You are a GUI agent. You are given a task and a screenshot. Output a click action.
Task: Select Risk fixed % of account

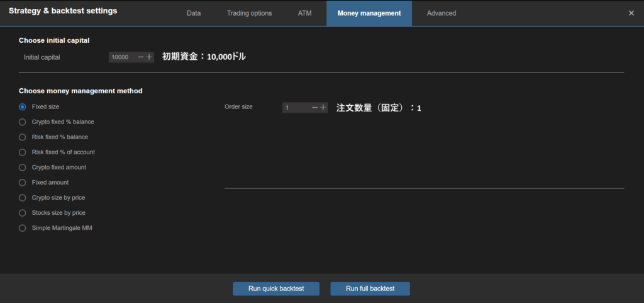(x=23, y=152)
